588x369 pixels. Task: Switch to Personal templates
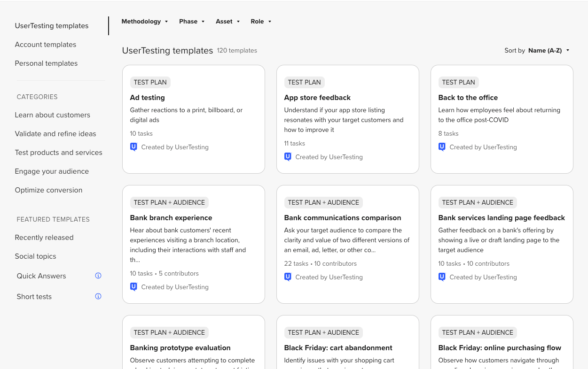(x=46, y=63)
